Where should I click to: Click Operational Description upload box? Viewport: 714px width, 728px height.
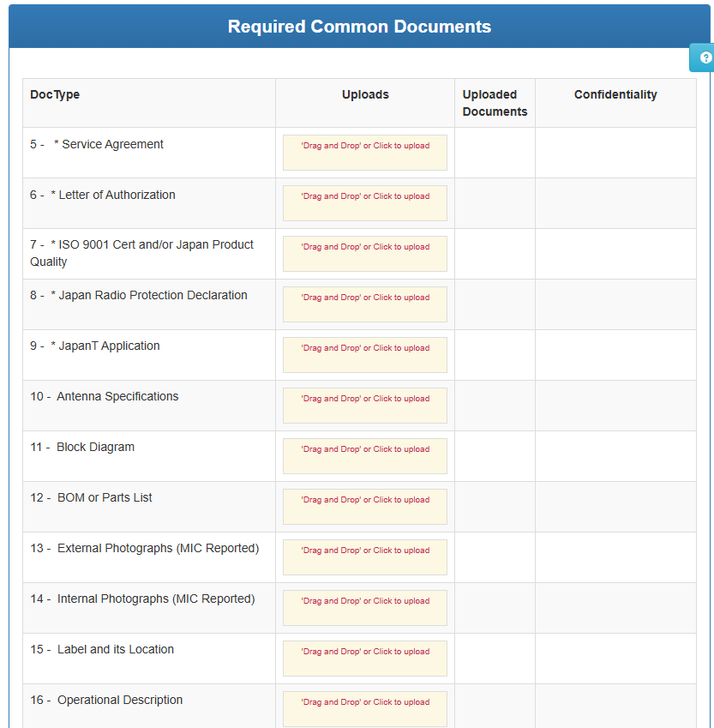[365, 708]
